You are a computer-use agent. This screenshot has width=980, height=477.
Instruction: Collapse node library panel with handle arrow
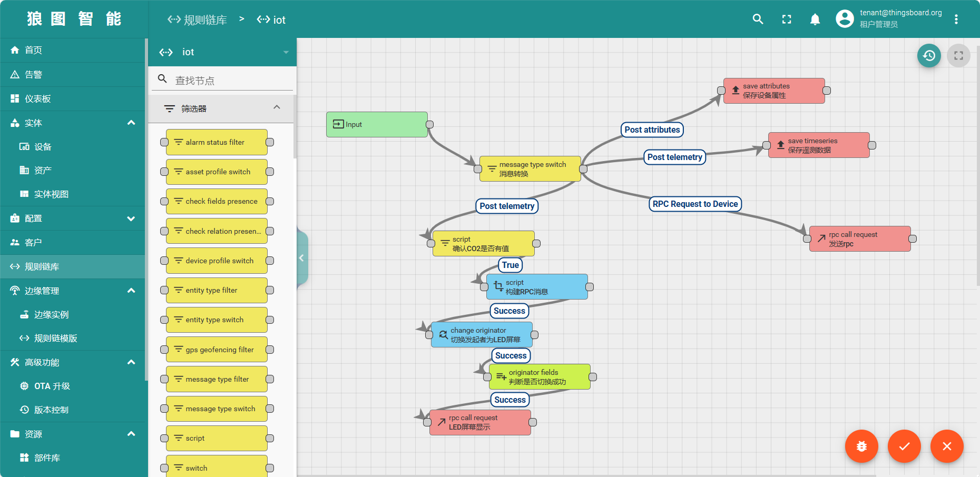(301, 258)
